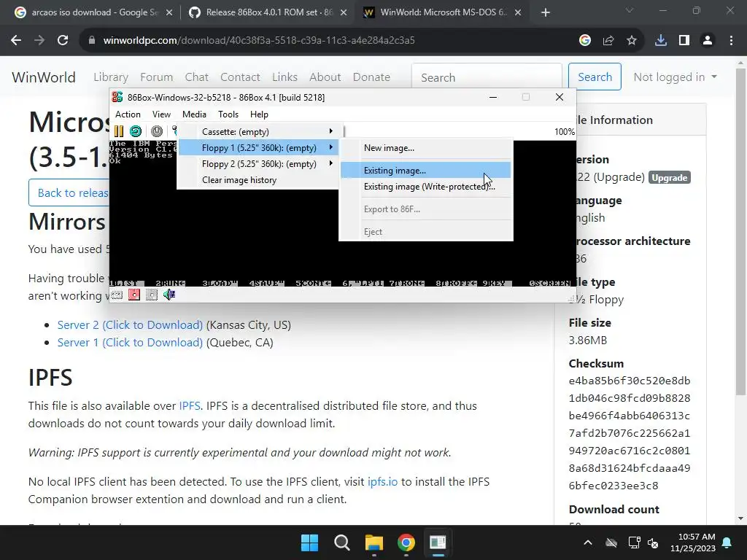Switch to 86Box ROM set GitHub tab
The image size is (747, 560).
[x=267, y=13]
